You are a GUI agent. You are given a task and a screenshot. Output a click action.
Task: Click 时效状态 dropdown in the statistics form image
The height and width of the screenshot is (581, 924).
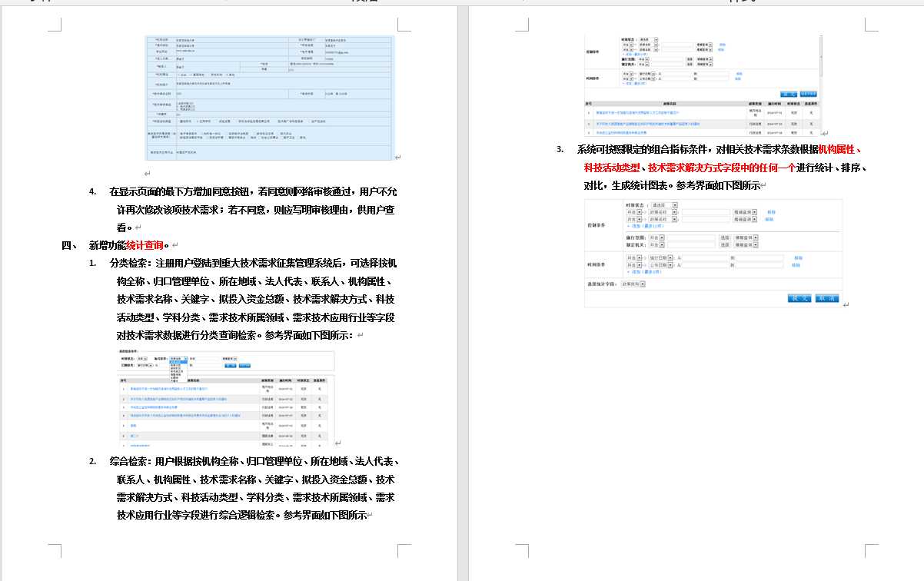point(664,205)
